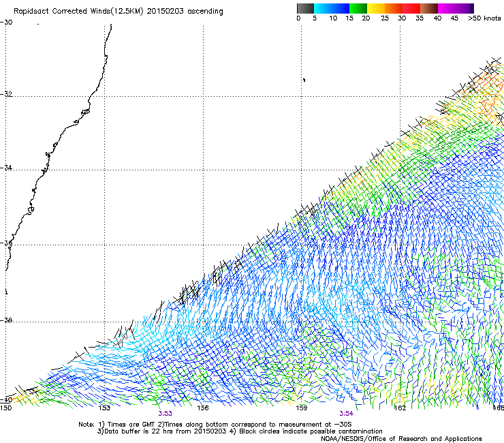This screenshot has width=504, height=443.
Task: Click the '162' longitude label
Action: (x=400, y=408)
